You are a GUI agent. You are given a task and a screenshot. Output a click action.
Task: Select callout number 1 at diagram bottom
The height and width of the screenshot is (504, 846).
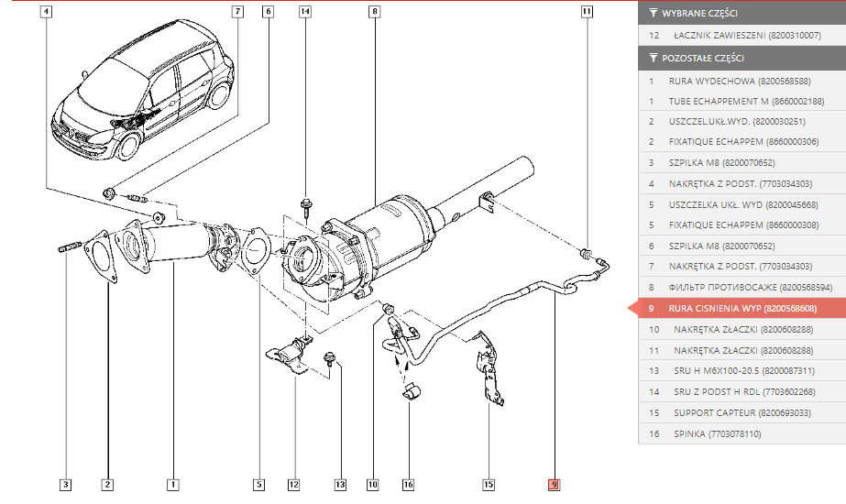click(172, 485)
